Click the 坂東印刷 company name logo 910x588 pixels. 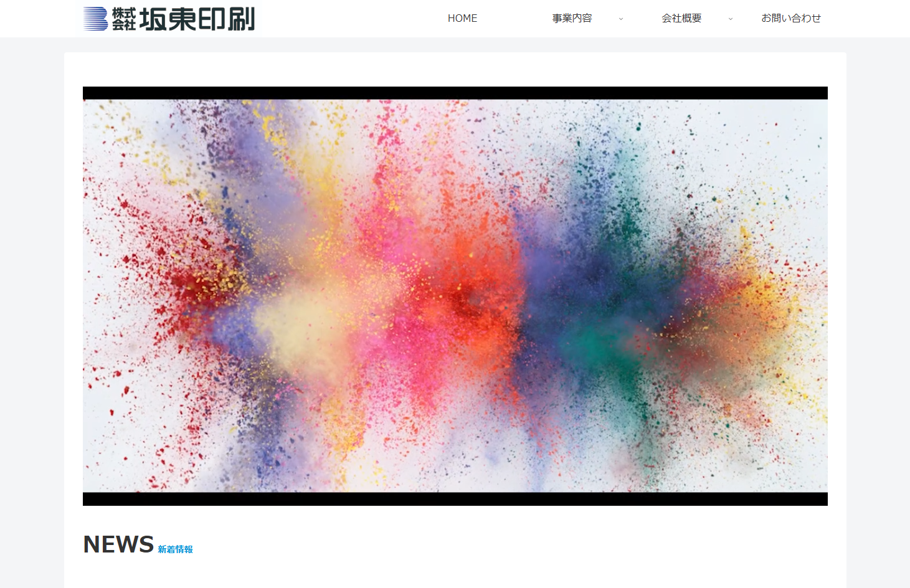click(x=197, y=19)
